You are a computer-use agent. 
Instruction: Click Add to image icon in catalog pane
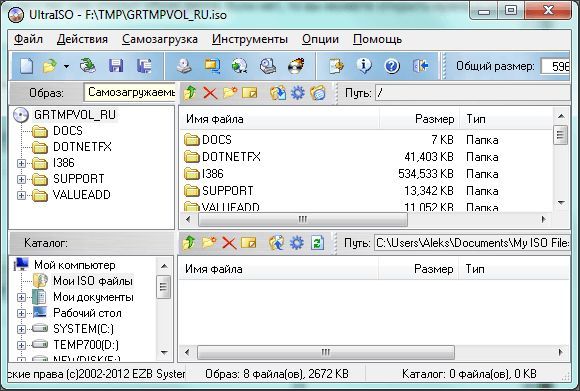tap(276, 243)
